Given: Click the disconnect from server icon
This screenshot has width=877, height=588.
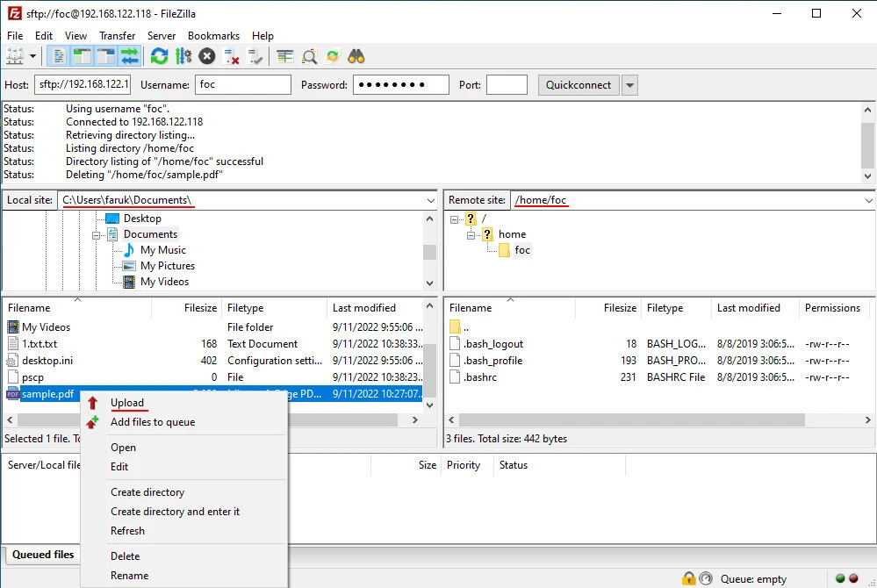Looking at the screenshot, I should [232, 56].
